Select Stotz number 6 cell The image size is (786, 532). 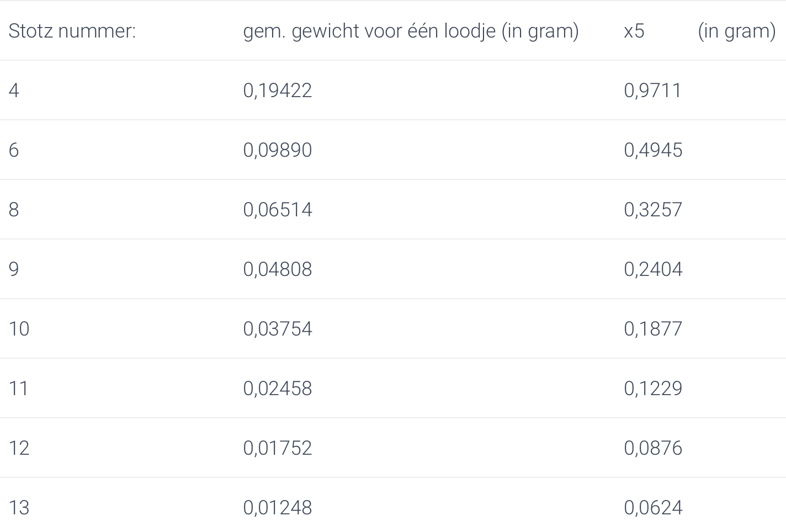[14, 150]
